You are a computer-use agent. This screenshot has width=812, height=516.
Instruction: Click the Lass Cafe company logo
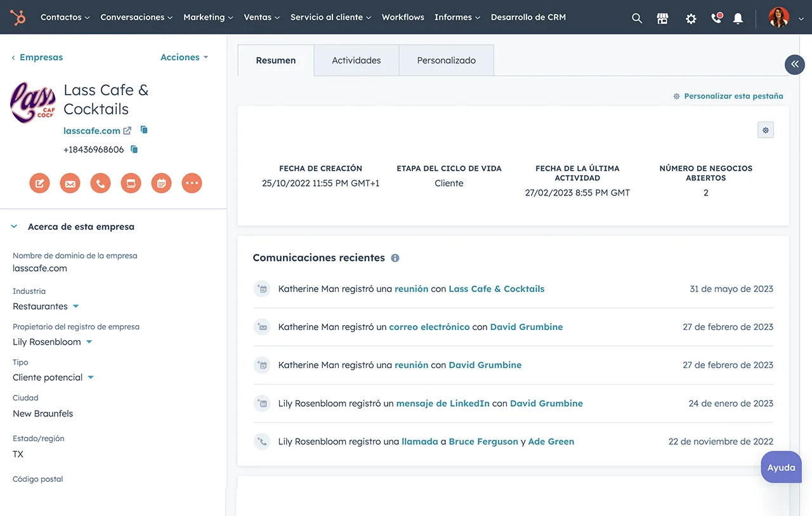(33, 102)
